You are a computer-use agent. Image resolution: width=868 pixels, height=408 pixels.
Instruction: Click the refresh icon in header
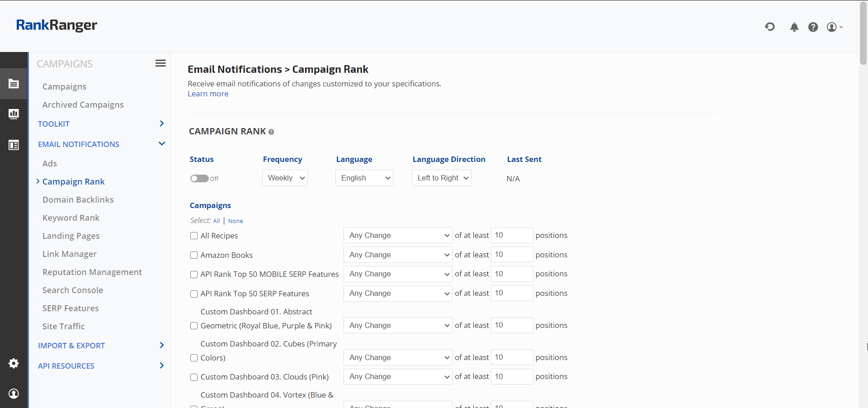pyautogui.click(x=770, y=27)
